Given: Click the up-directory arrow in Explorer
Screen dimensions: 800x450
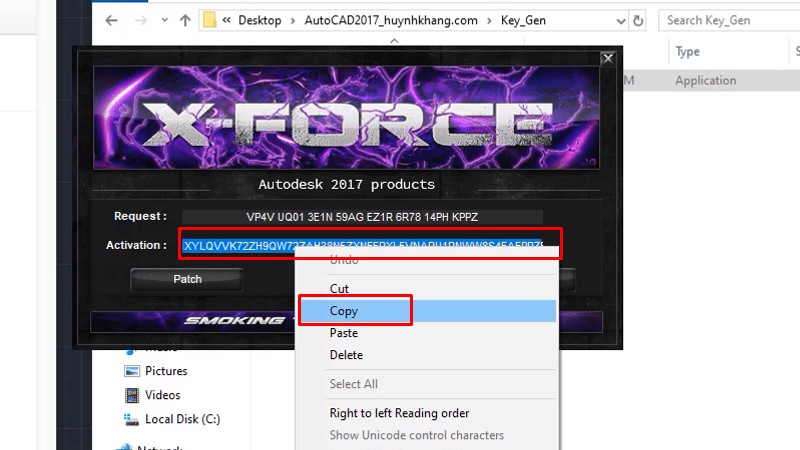Looking at the screenshot, I should 185,20.
